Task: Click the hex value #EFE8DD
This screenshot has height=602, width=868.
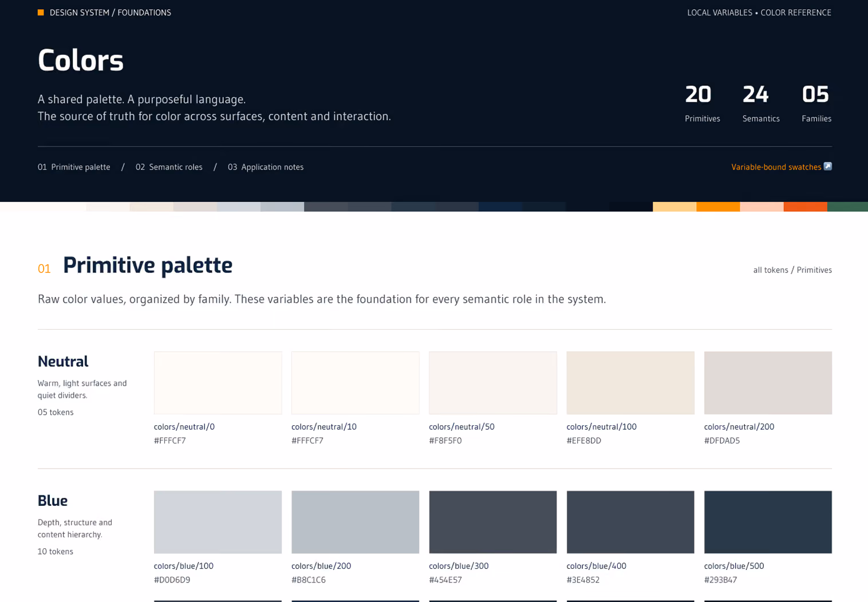Action: click(x=584, y=441)
